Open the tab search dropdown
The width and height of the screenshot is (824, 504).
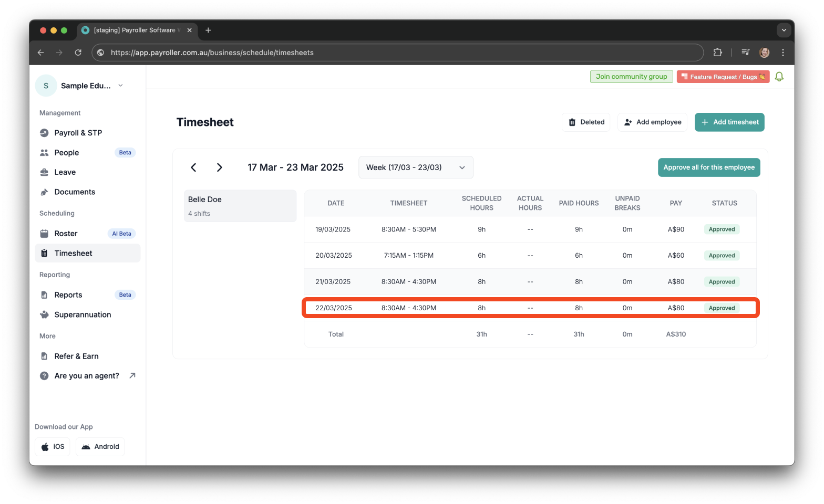(x=784, y=30)
